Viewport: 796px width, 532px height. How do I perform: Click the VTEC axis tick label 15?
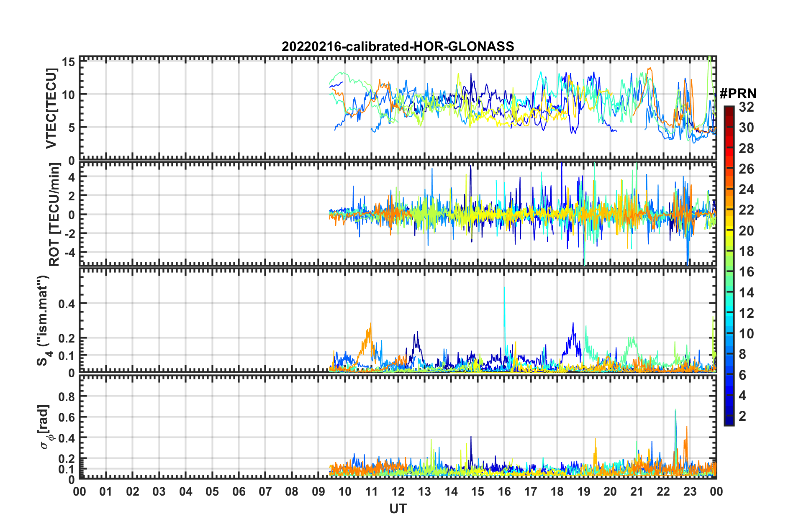pyautogui.click(x=69, y=62)
